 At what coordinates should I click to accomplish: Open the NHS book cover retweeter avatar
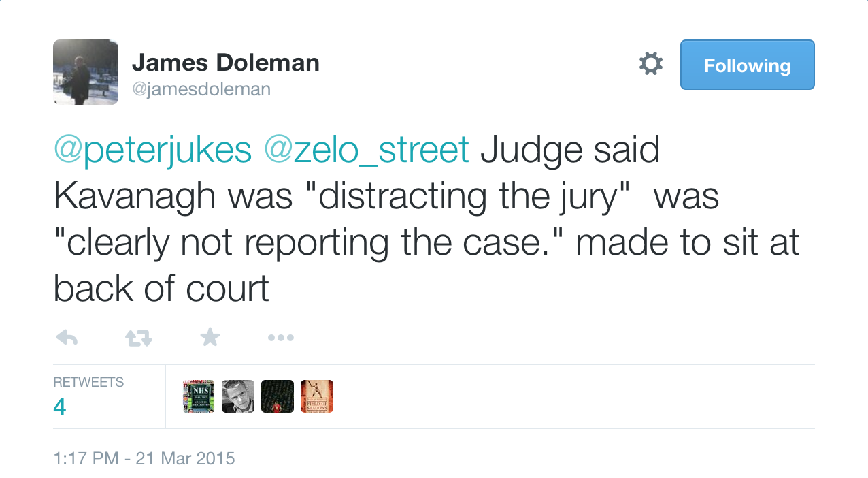pos(199,396)
